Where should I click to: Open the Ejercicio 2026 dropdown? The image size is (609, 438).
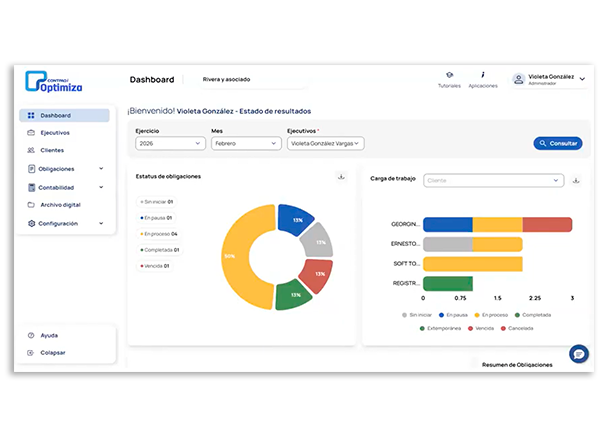tap(170, 143)
